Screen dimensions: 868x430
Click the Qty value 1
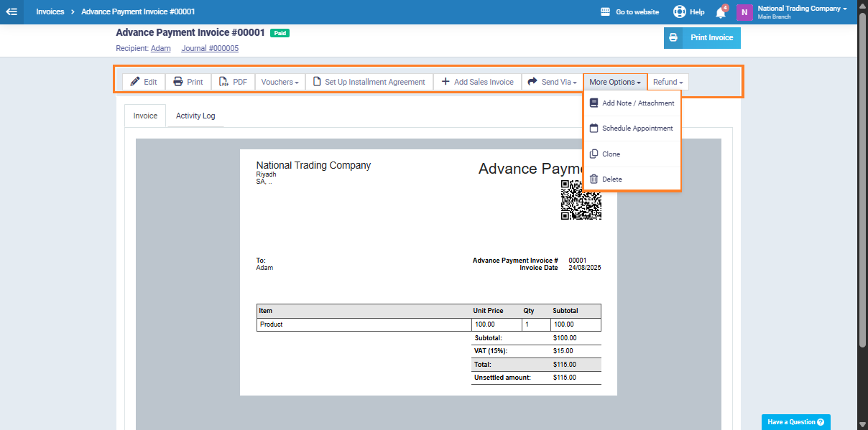[x=527, y=324]
